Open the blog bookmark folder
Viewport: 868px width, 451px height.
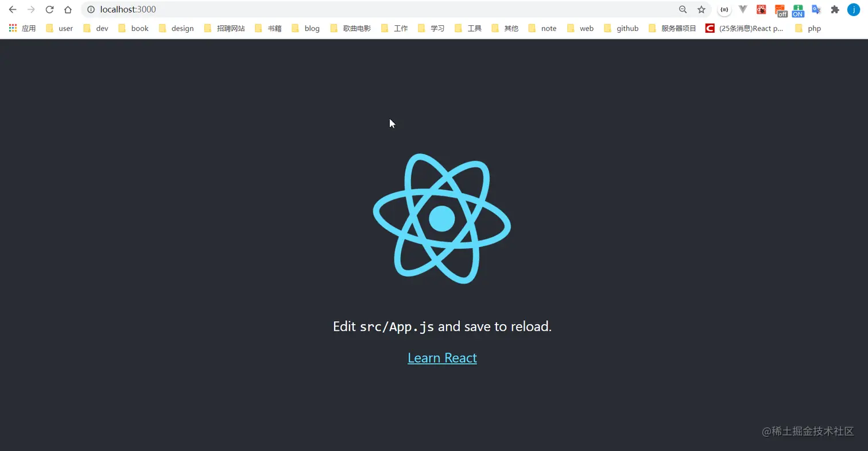click(305, 28)
